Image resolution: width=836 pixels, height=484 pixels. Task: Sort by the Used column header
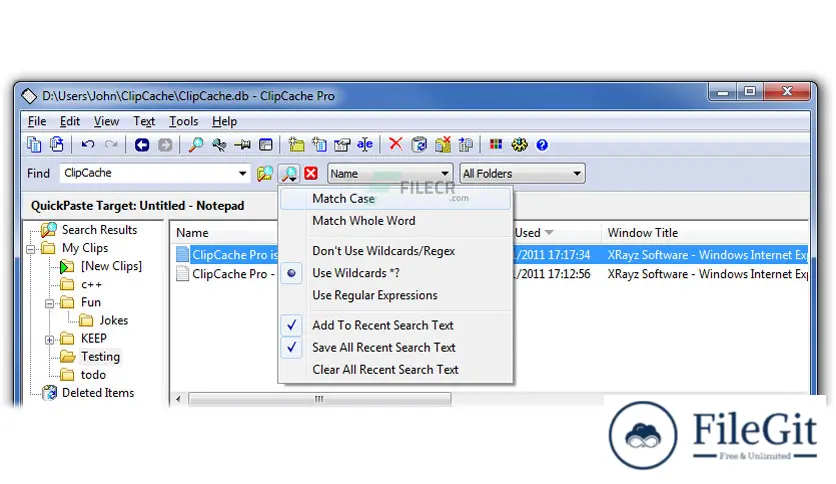tap(527, 233)
